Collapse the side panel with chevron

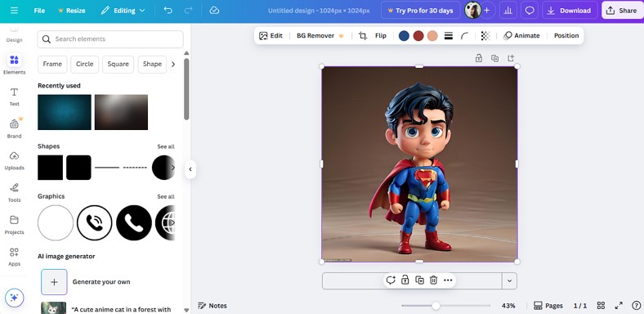coord(190,169)
